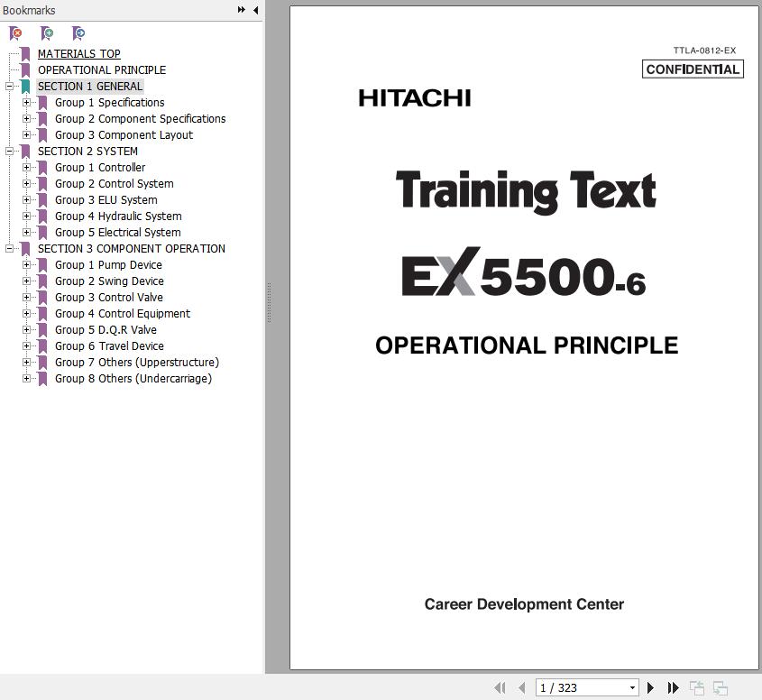This screenshot has width=762, height=700.
Task: Click the add new bookmark icon
Action: tap(47, 33)
